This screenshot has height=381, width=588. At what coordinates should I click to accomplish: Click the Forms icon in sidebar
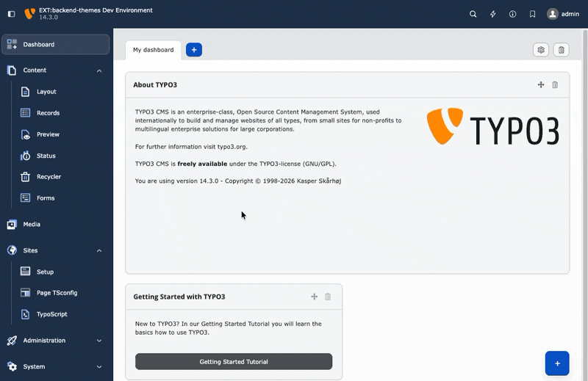[x=25, y=197]
